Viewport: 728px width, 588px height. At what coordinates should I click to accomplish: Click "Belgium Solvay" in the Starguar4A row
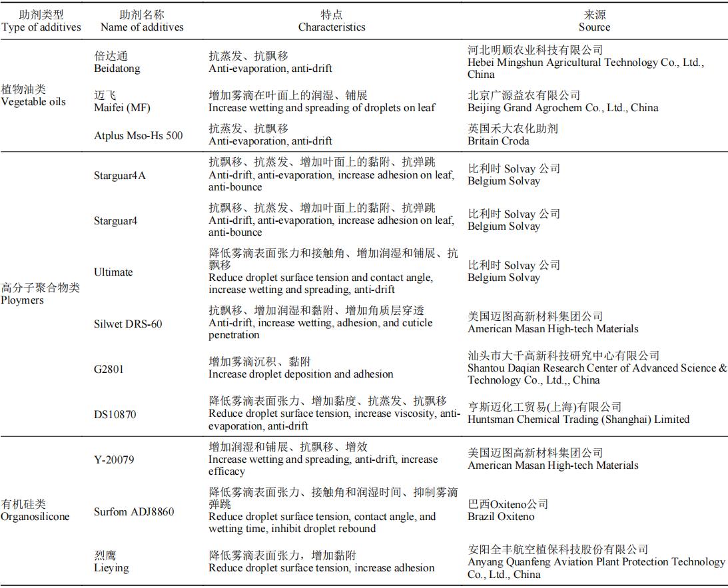tap(504, 181)
